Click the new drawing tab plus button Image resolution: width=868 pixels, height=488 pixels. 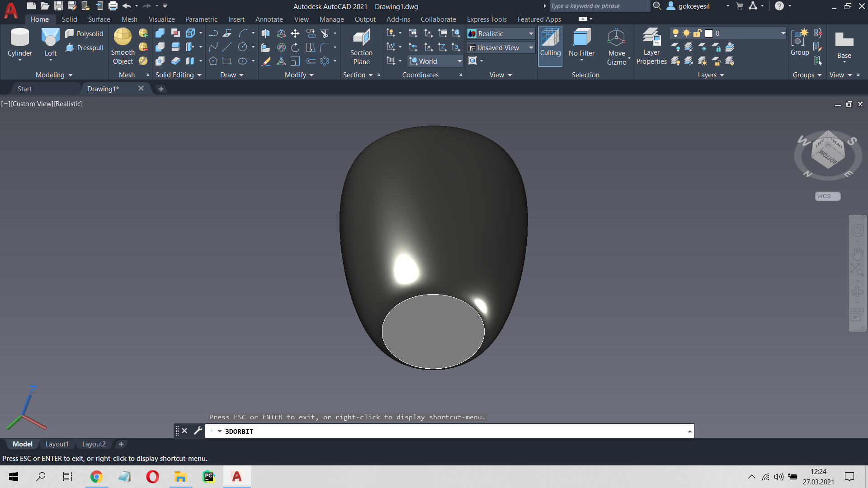(161, 89)
